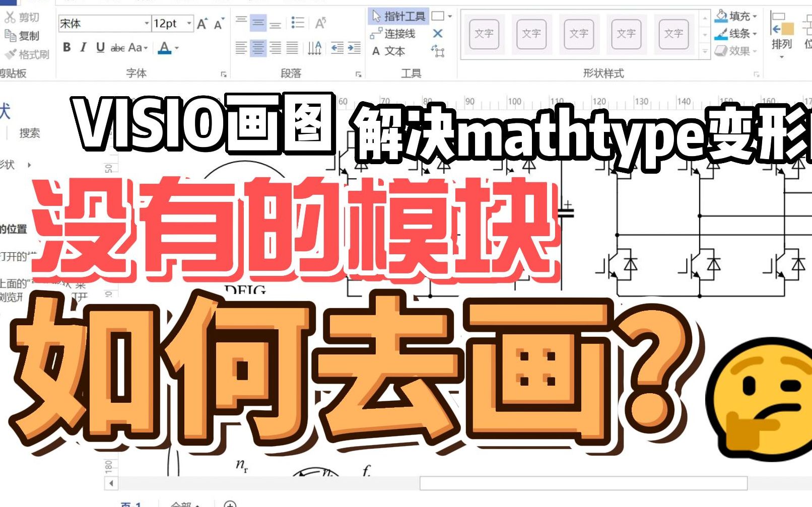The width and height of the screenshot is (812, 507).
Task: Apply the fifth 文字 shape style thumbnail
Action: click(673, 34)
